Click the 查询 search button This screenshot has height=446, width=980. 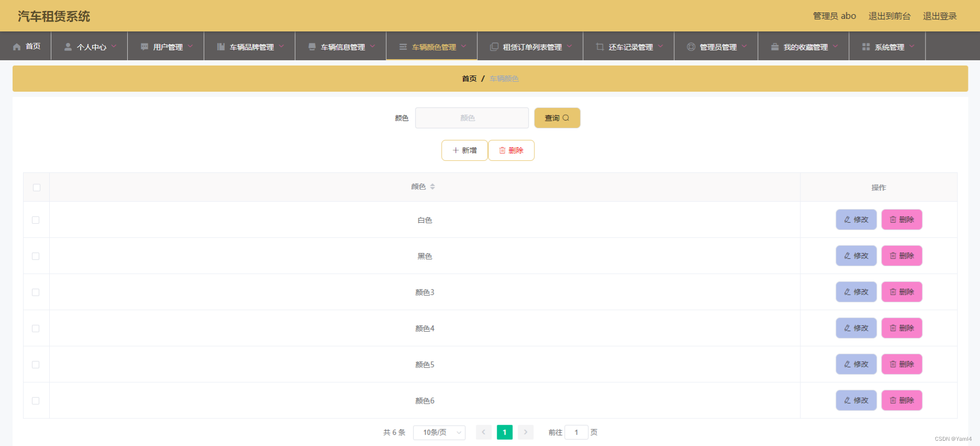[x=557, y=118]
